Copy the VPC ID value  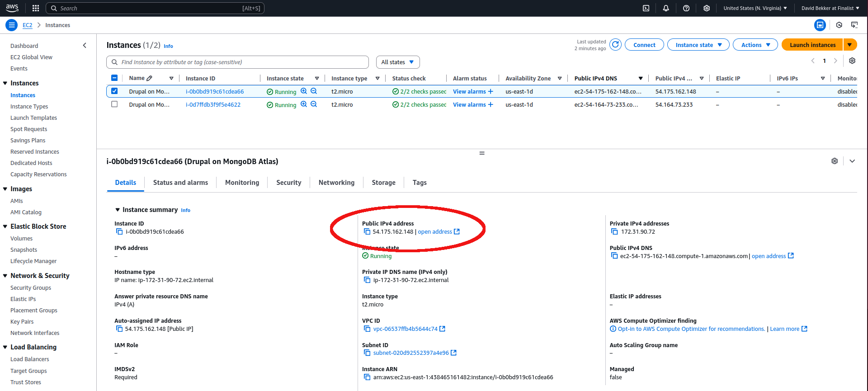click(367, 329)
